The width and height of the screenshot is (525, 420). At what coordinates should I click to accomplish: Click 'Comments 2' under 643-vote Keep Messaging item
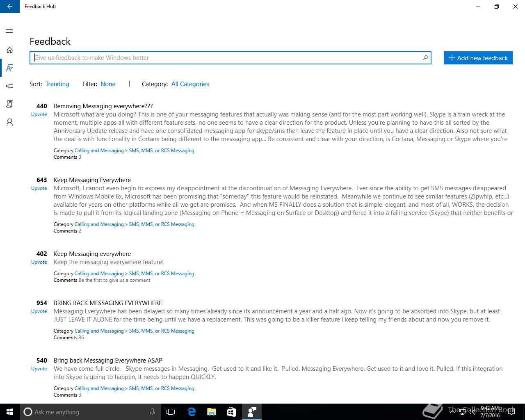click(x=67, y=231)
